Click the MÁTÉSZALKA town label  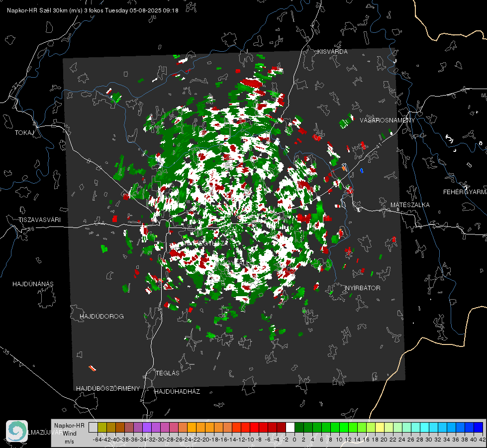(x=410, y=205)
